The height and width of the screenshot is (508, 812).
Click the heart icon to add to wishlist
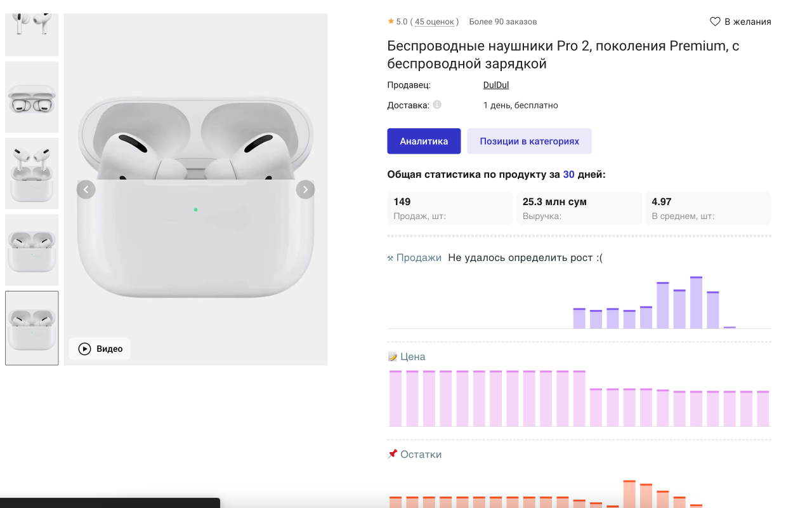[714, 21]
